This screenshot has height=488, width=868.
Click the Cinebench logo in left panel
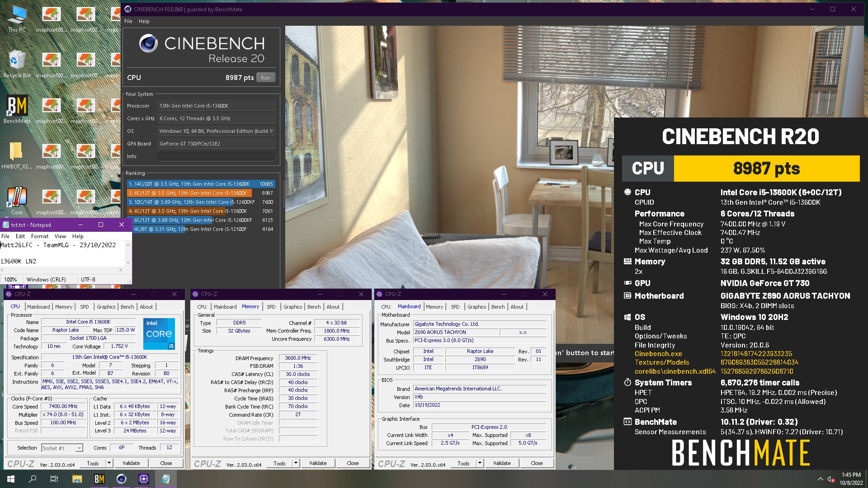coord(148,44)
